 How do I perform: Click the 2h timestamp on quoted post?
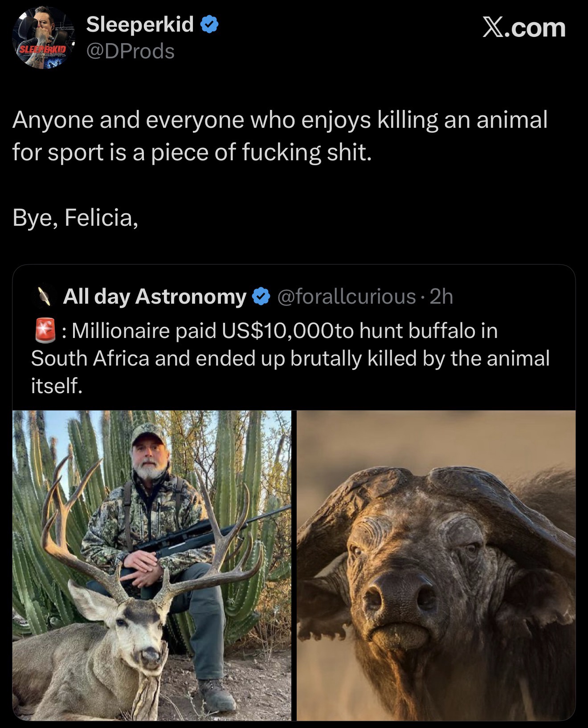441,297
